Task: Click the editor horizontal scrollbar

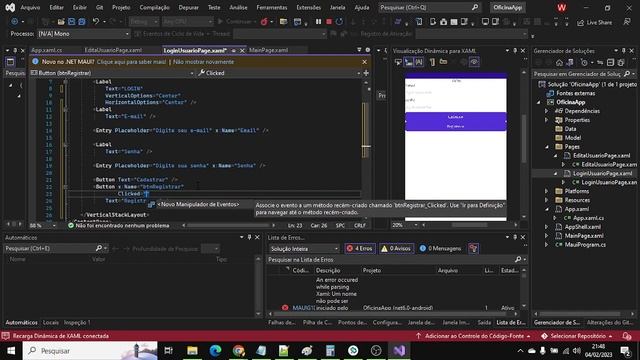Action: (x=230, y=225)
